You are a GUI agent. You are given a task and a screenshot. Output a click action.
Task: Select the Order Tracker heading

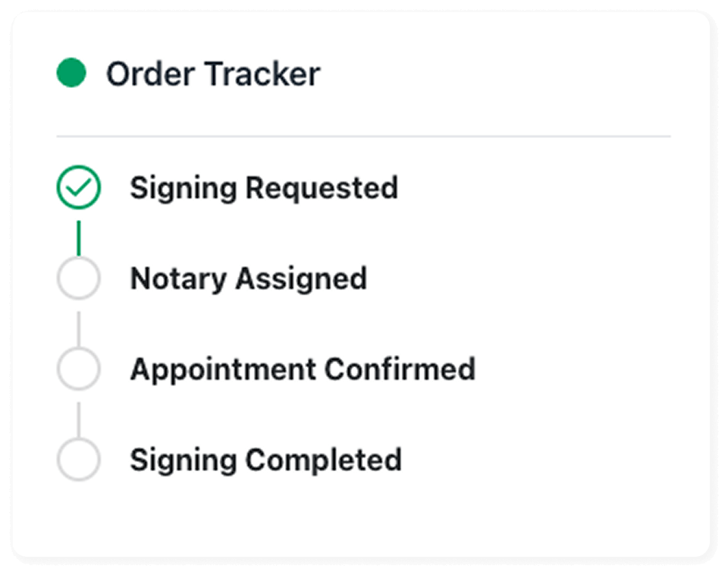pyautogui.click(x=213, y=74)
